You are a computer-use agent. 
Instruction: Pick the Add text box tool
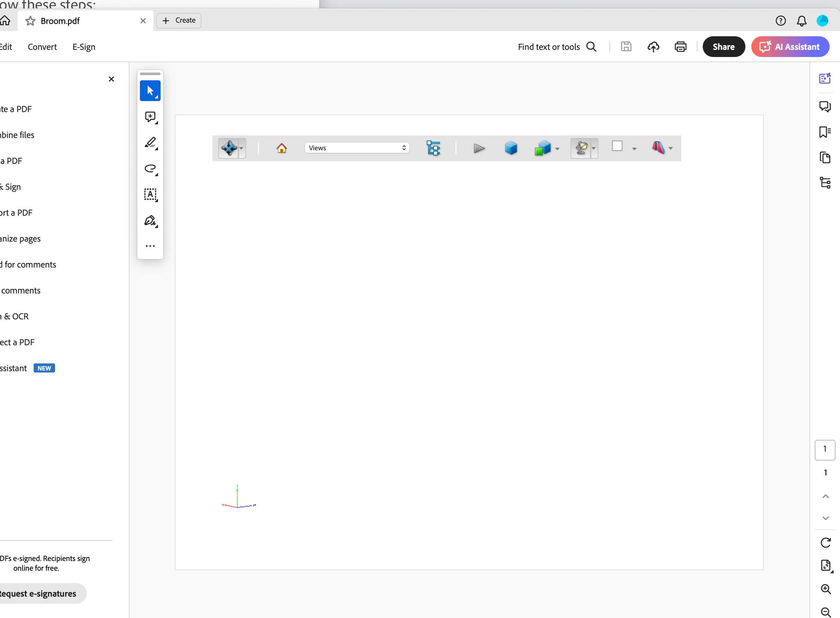tap(150, 195)
